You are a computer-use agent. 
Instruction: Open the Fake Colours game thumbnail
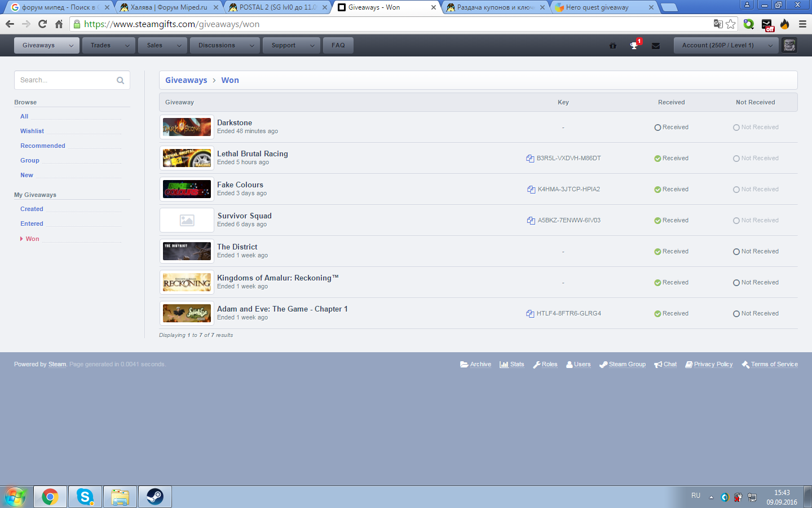[187, 190]
